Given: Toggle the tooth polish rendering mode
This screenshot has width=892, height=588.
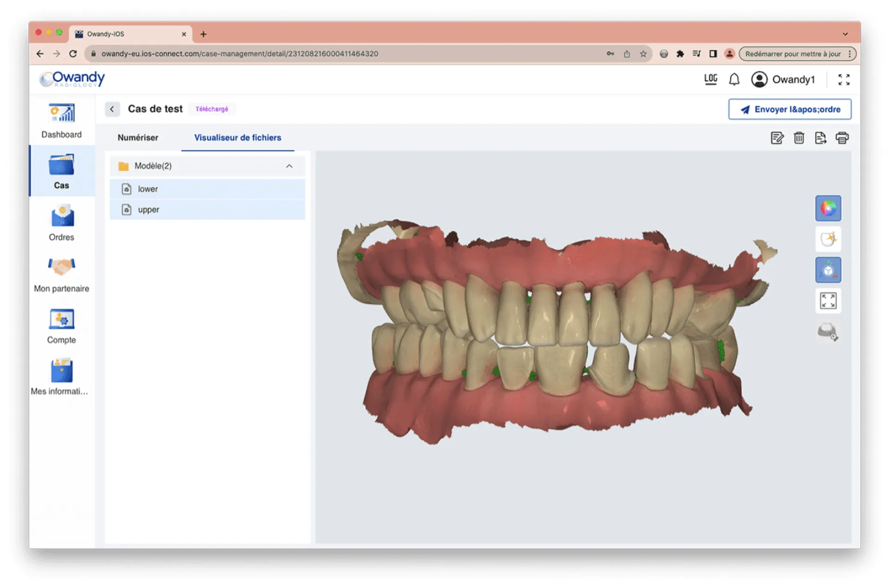Looking at the screenshot, I should (828, 239).
